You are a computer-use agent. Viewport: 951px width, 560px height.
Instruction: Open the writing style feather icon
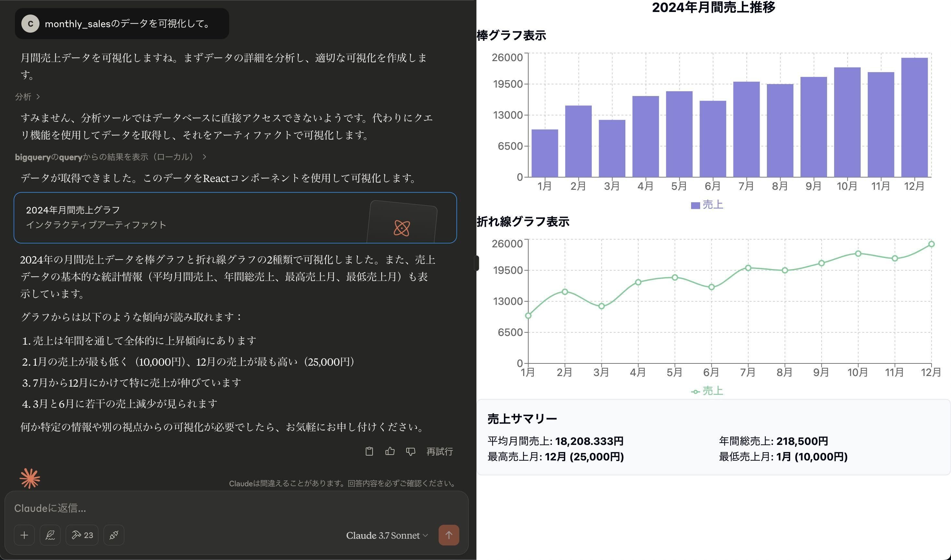click(x=50, y=535)
